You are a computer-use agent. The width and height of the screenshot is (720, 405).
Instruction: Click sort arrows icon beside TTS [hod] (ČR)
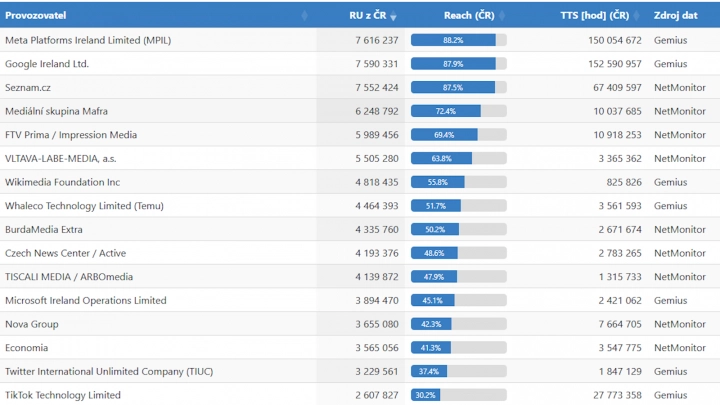coord(636,16)
